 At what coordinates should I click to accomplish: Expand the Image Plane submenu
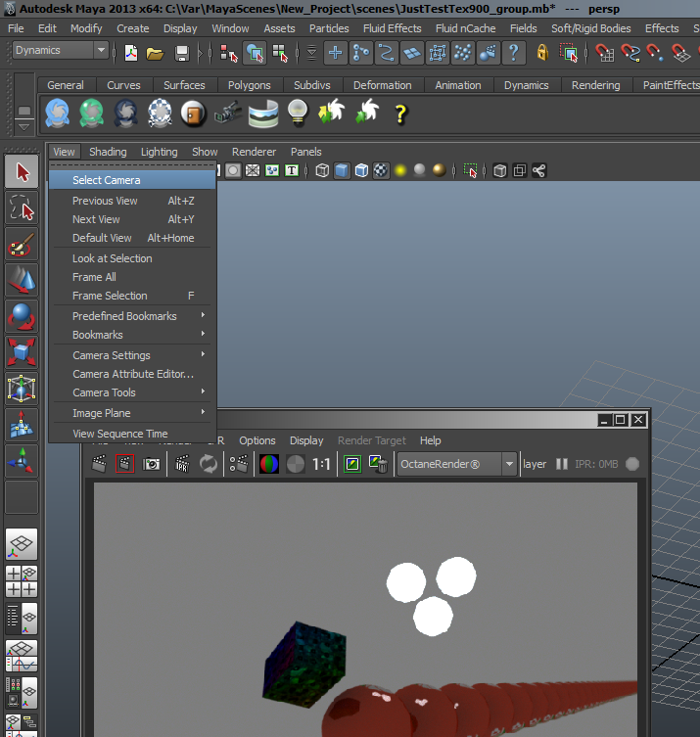tap(132, 413)
